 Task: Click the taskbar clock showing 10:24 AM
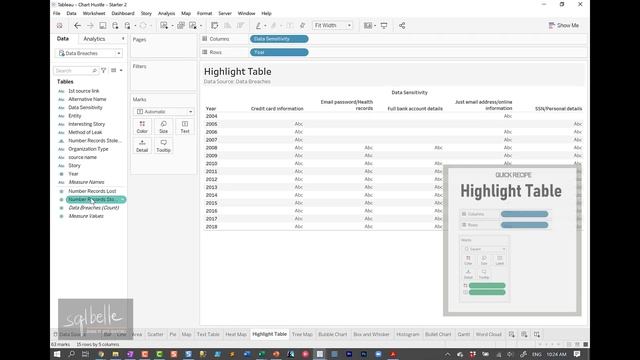[x=556, y=354]
